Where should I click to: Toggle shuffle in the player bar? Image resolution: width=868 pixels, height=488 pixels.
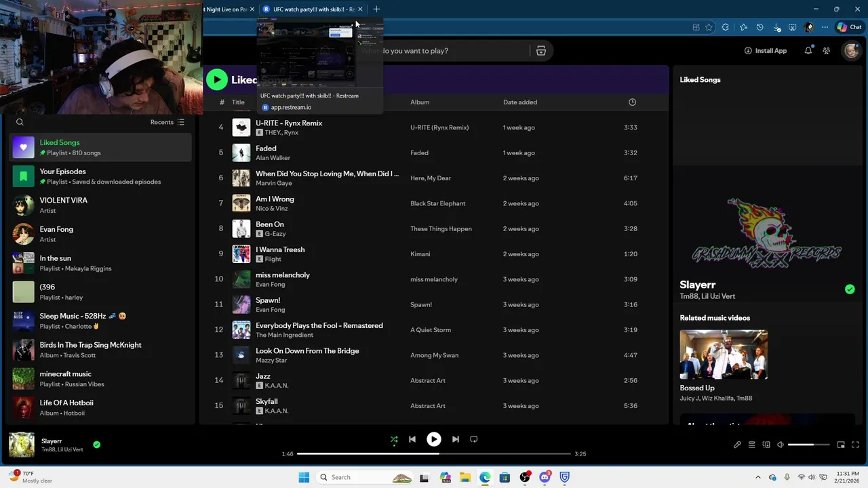(394, 439)
